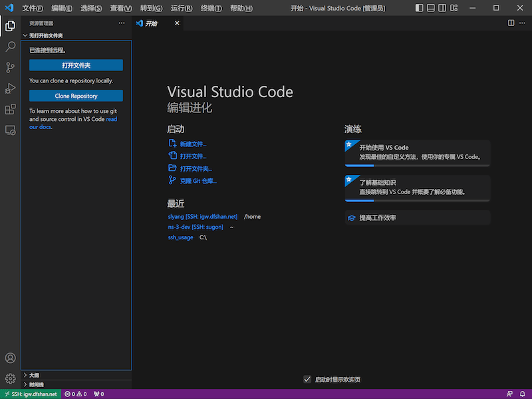532x399 pixels.
Task: Open Explorer views and more actions ellipsis
Action: point(122,23)
